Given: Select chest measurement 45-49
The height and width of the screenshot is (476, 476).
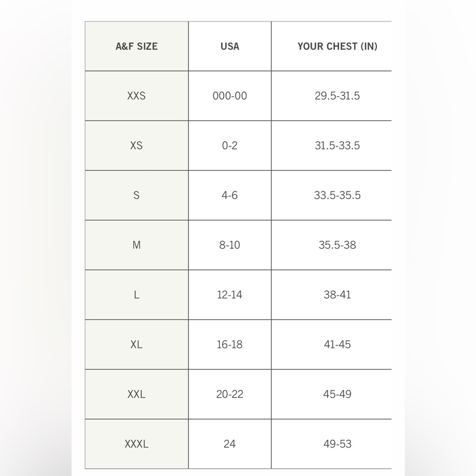Looking at the screenshot, I should point(337,394).
